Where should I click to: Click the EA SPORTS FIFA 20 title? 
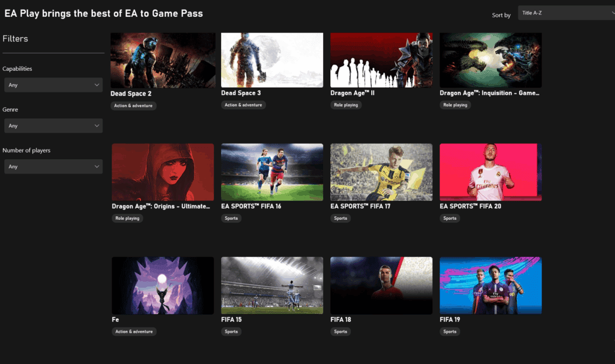coord(470,206)
